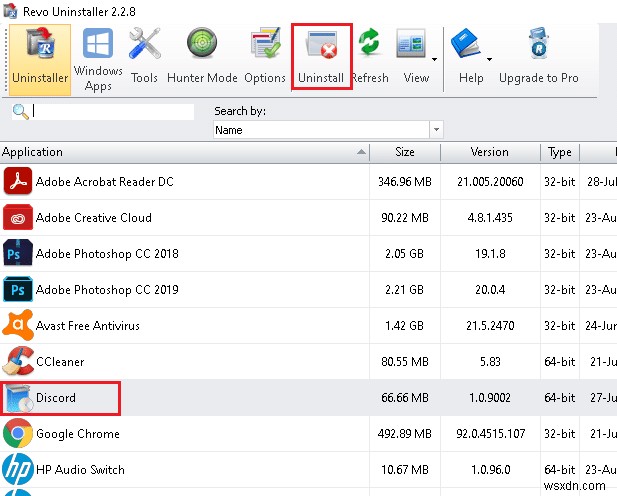
Task: Select Adobe Photoshop CC 2019 entry
Action: (308, 290)
